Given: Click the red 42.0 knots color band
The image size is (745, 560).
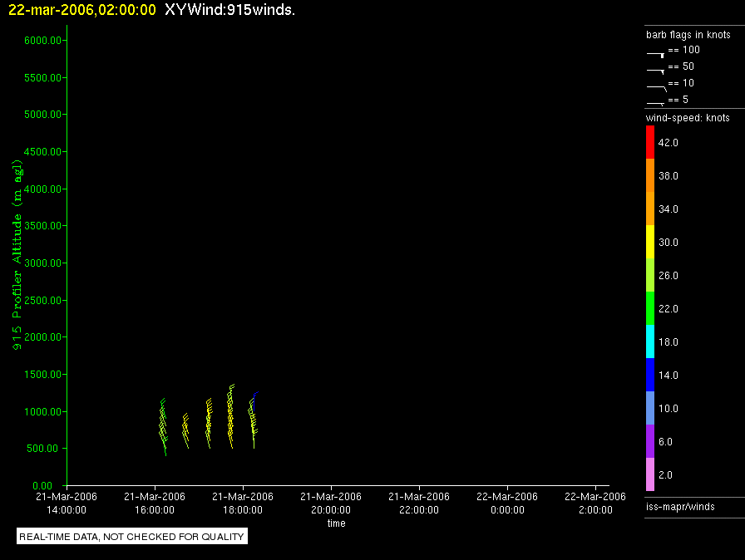Looking at the screenshot, I should tap(650, 142).
